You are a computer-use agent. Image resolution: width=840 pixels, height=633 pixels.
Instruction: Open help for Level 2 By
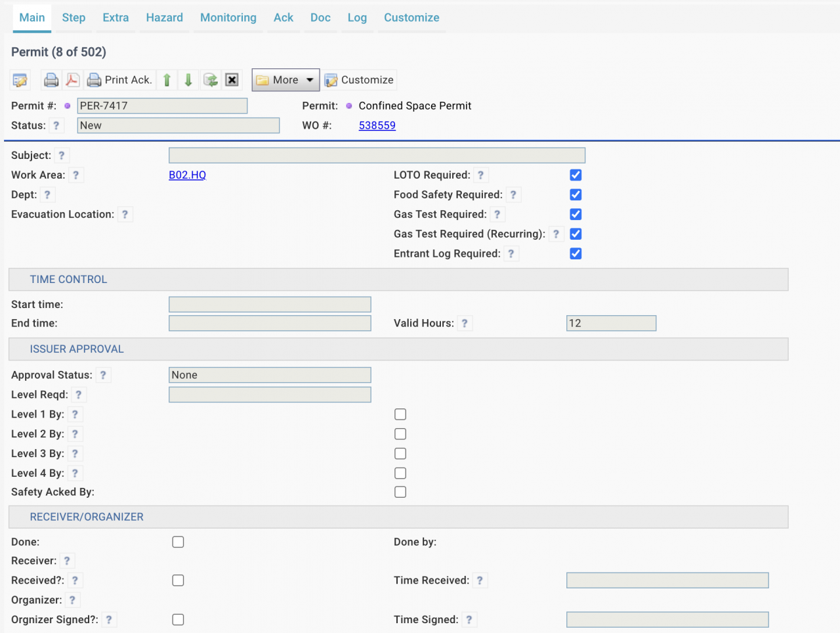(x=75, y=434)
